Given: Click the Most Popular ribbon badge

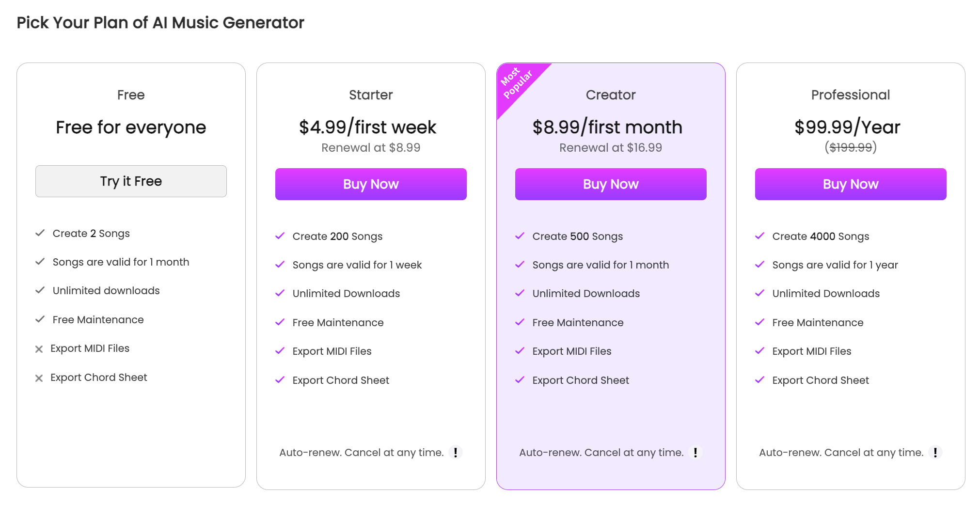Looking at the screenshot, I should (x=516, y=83).
